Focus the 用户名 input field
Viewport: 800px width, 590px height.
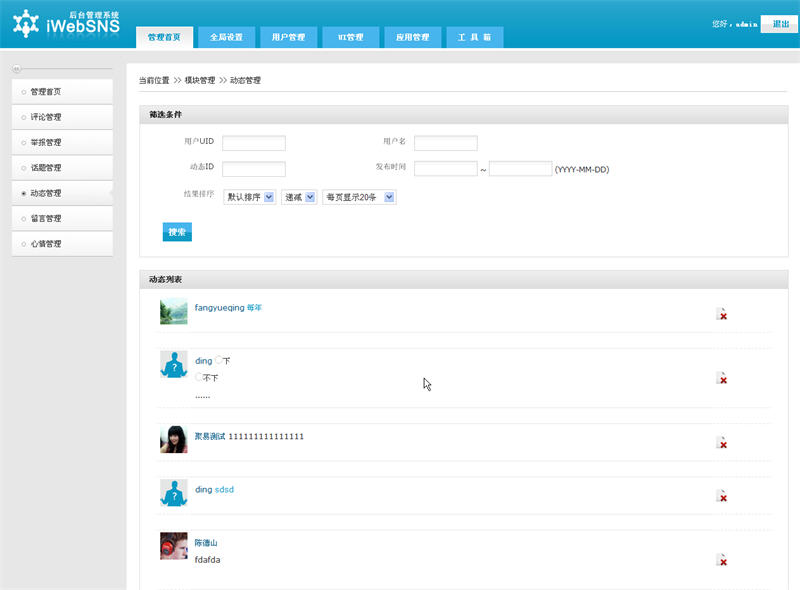pos(445,143)
